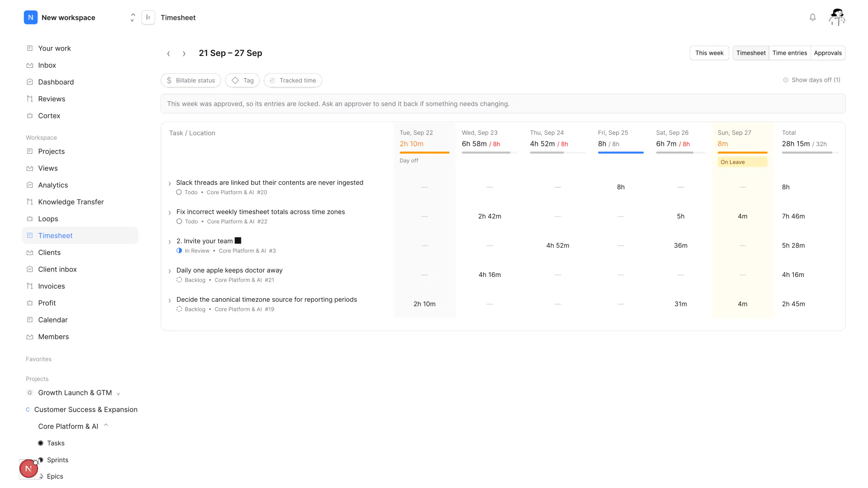
Task: Open the Tag filter
Action: [242, 80]
